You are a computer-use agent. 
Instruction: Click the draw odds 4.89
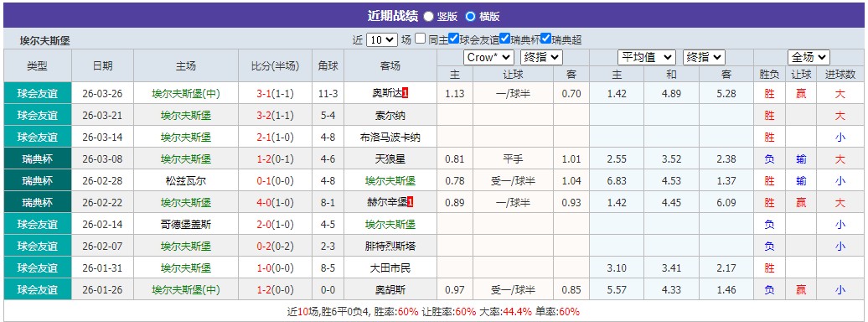click(671, 94)
